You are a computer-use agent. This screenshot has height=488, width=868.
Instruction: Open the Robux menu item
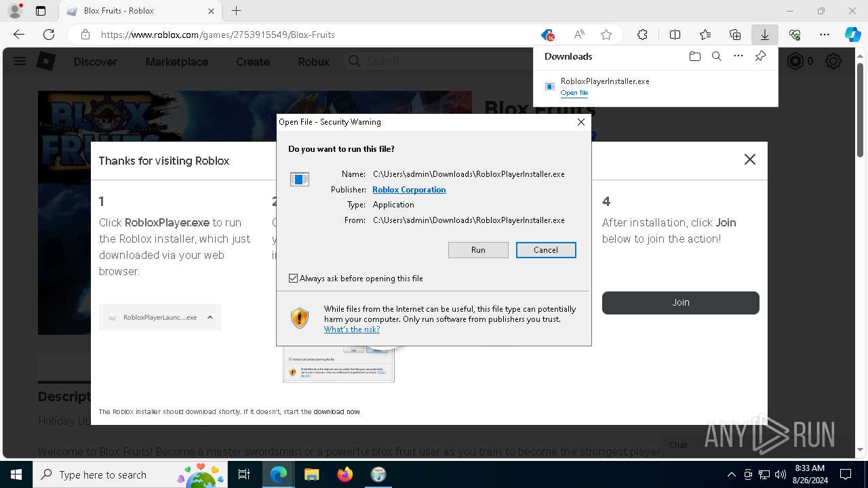click(x=314, y=62)
